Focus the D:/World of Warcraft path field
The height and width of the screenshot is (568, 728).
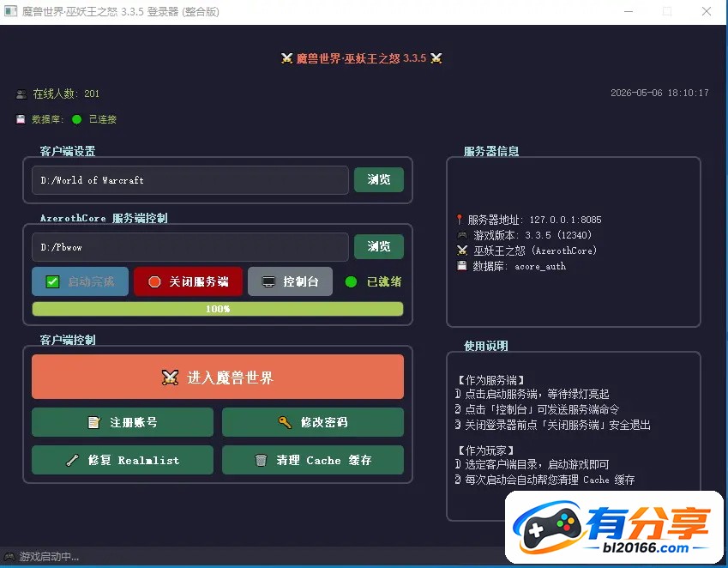click(x=190, y=180)
